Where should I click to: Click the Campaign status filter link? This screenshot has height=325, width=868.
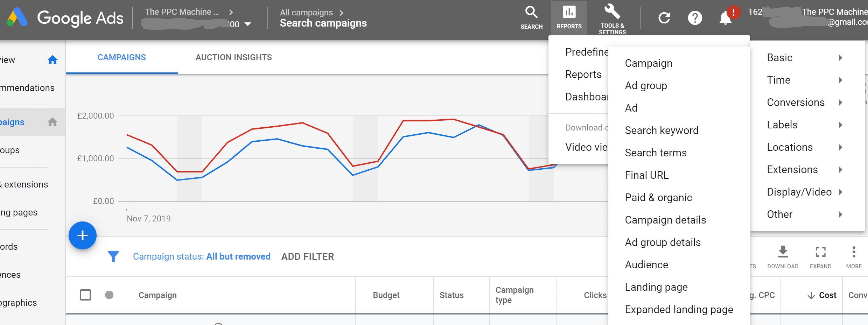tap(202, 257)
